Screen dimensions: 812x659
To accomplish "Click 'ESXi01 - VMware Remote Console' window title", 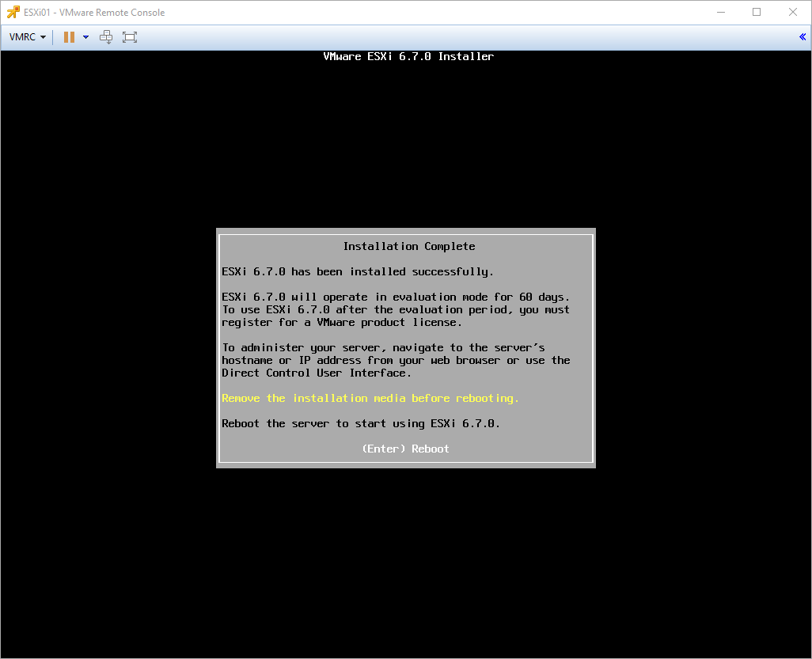I will point(94,13).
